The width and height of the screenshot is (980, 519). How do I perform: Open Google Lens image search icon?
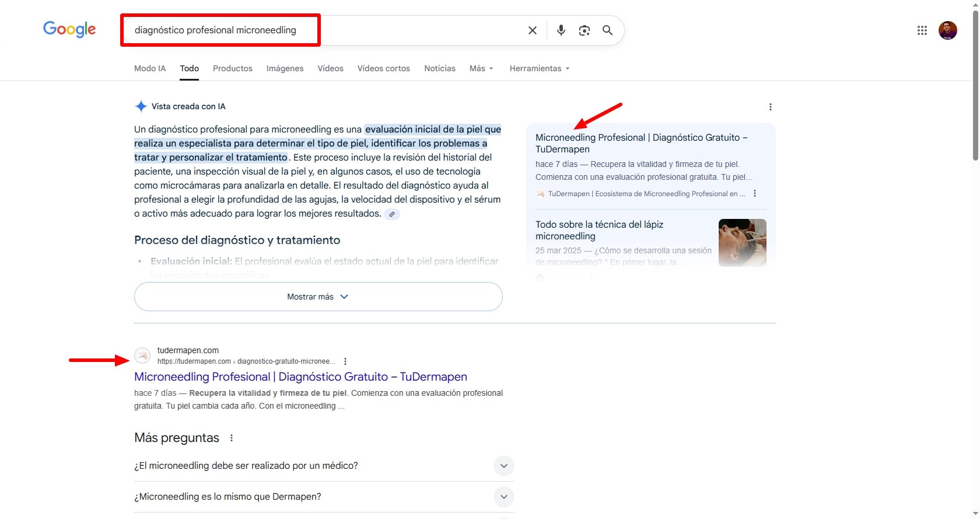pos(584,30)
